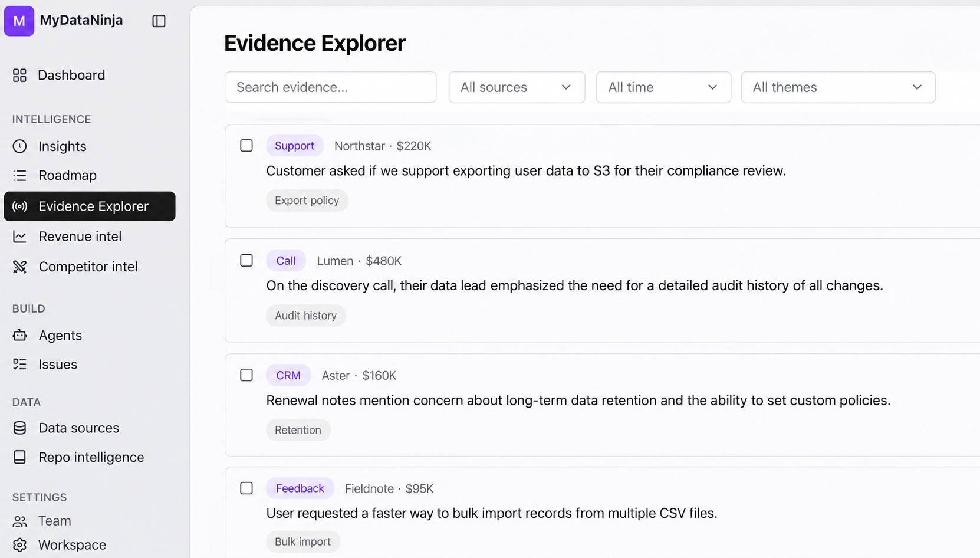Click the Retention theme tag
The height and width of the screenshot is (558, 980).
(x=298, y=430)
